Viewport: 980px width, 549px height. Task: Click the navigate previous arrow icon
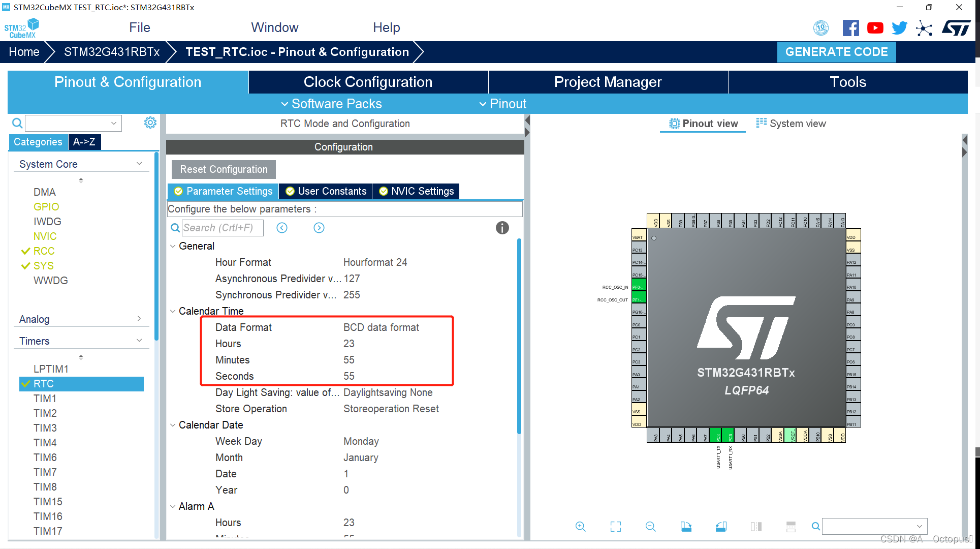[282, 228]
